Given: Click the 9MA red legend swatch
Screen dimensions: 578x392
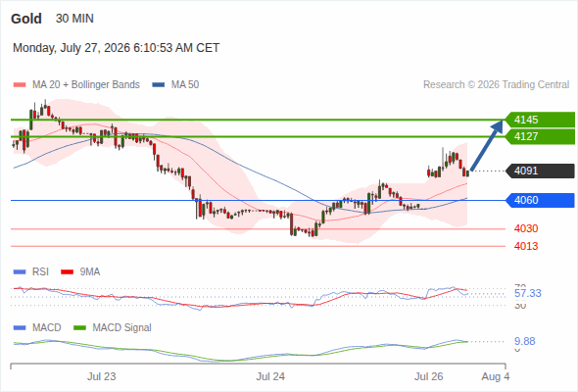Looking at the screenshot, I should [67, 272].
